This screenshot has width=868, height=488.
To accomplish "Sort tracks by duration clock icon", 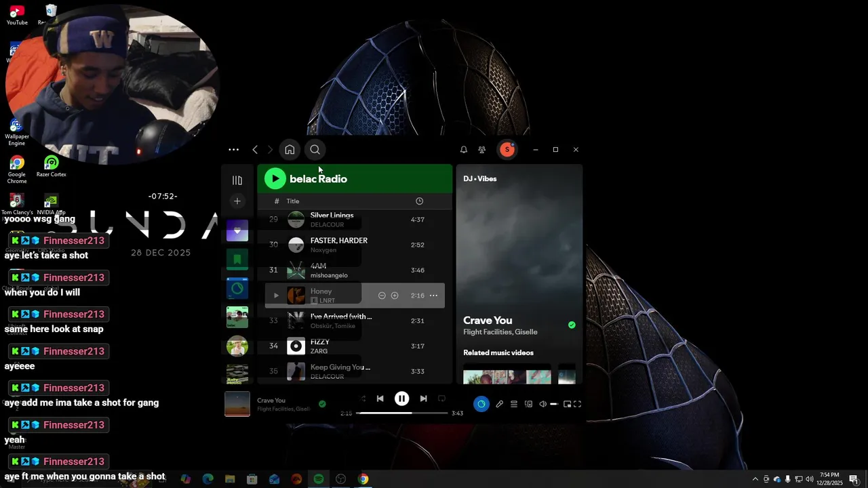I will 419,201.
